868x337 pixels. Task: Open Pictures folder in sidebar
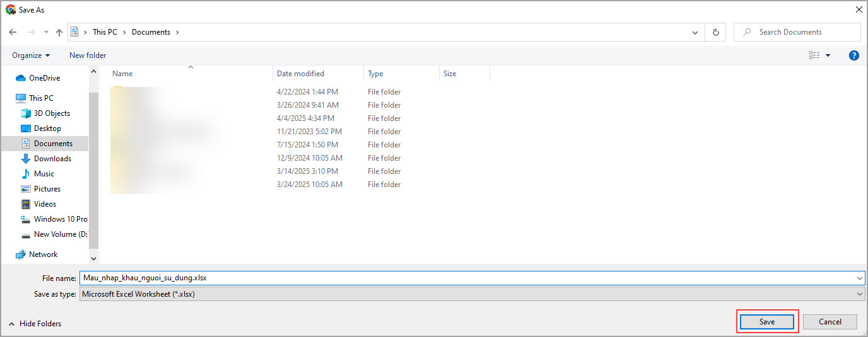pyautogui.click(x=47, y=189)
